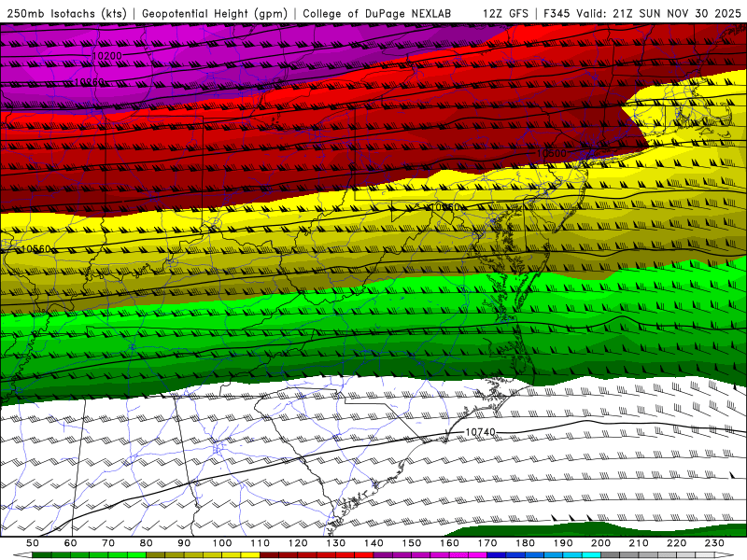Screen dimensions: 747x560
Task: Click the 170 kt color bar label
Action: tap(487, 543)
